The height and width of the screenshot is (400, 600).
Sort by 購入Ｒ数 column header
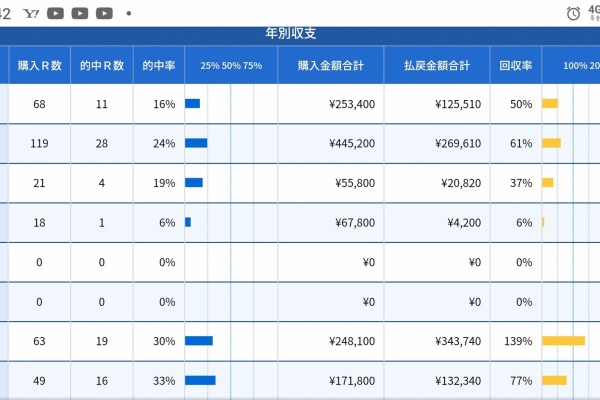(x=40, y=65)
